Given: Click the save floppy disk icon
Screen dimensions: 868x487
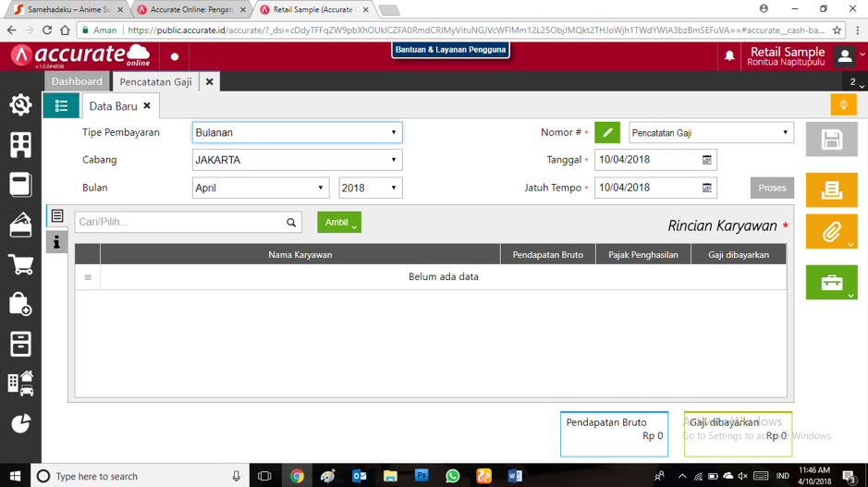Looking at the screenshot, I should pyautogui.click(x=831, y=139).
